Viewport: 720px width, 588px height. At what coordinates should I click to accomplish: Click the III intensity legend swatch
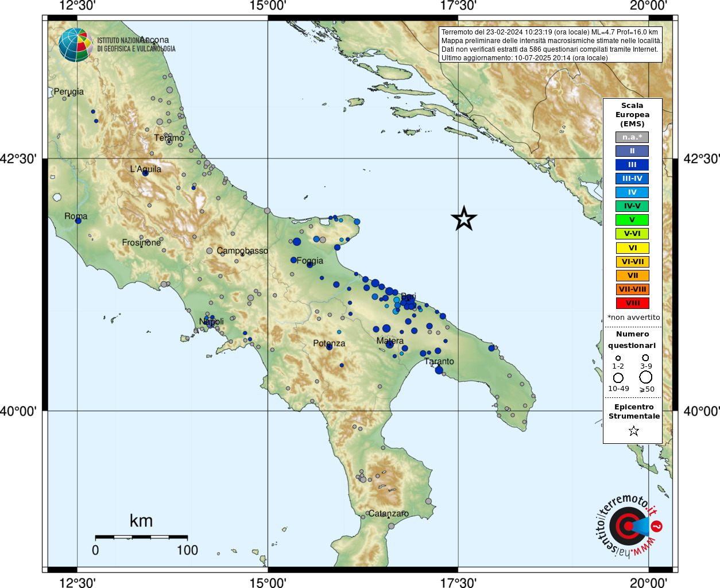(x=632, y=165)
